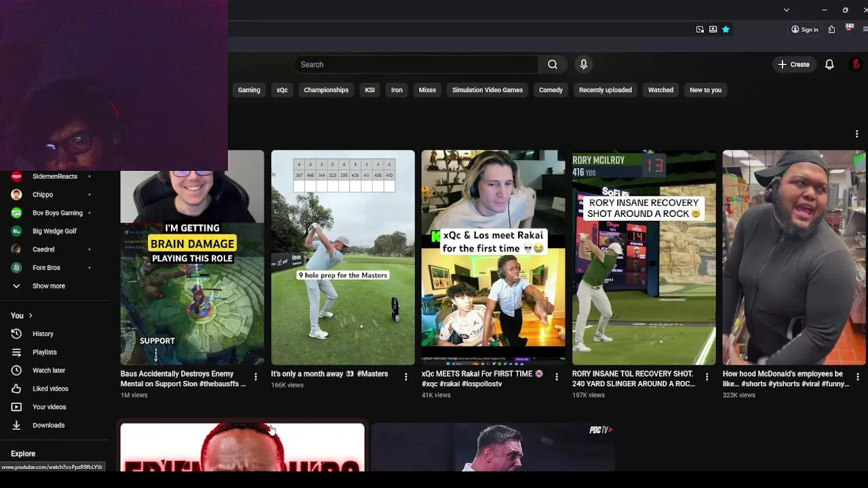Viewport: 868px width, 488px height.
Task: Open Baus brain damage short thumbnail
Action: click(x=193, y=258)
